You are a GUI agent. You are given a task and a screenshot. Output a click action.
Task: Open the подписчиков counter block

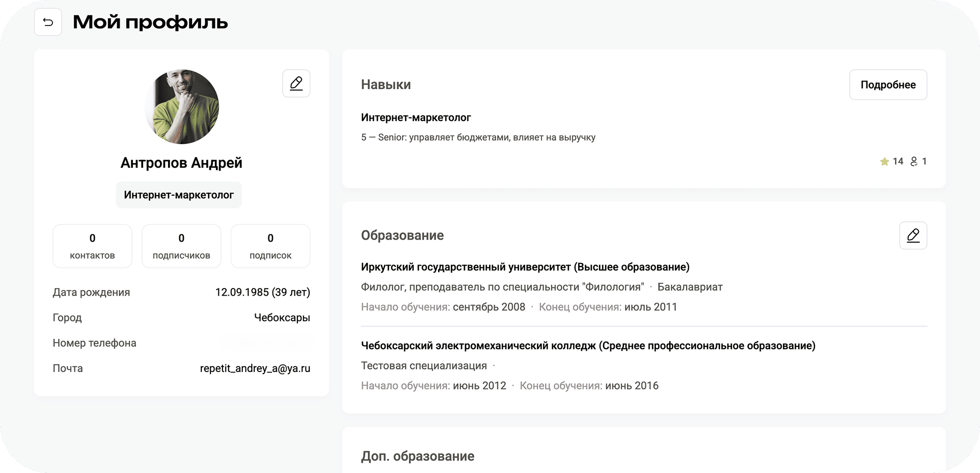[x=181, y=246]
